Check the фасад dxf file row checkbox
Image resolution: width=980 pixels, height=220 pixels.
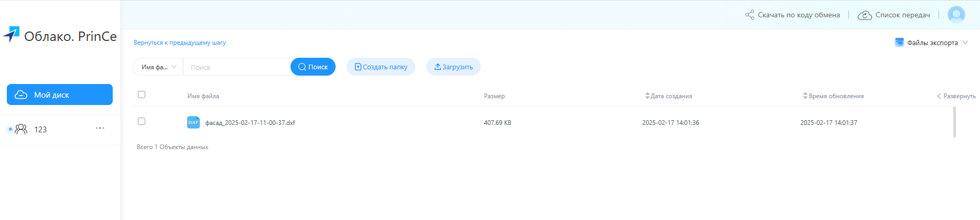pyautogui.click(x=142, y=121)
